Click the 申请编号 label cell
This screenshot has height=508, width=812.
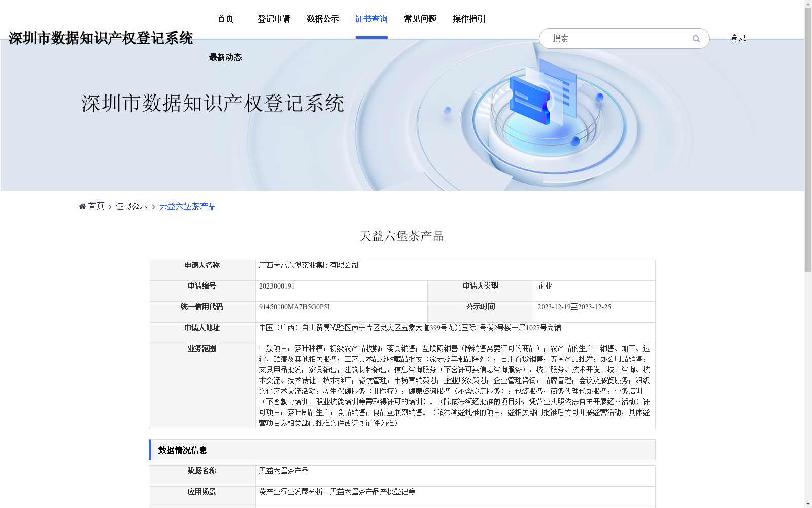[202, 291]
